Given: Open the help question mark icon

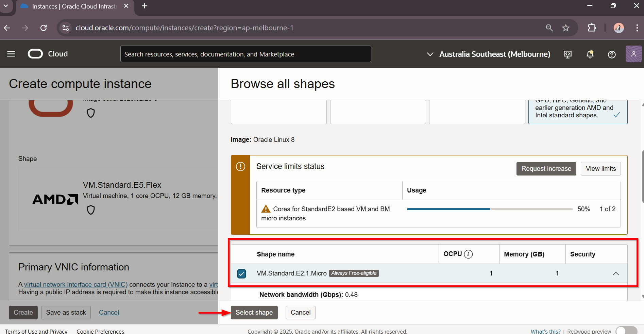Looking at the screenshot, I should point(612,54).
